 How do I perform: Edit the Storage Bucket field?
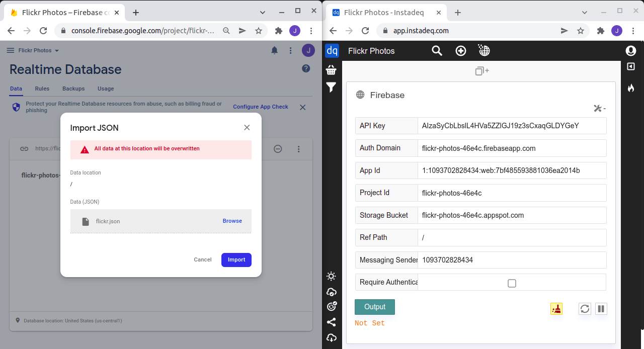coord(512,215)
